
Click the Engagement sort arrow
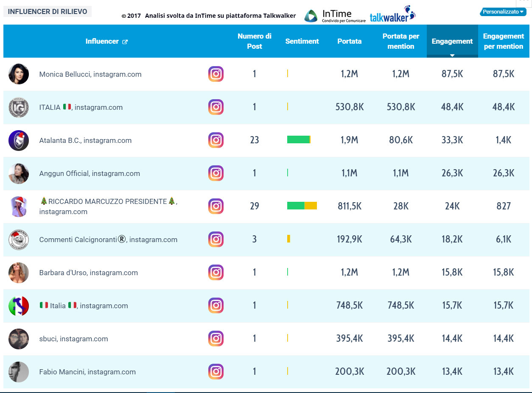[452, 55]
